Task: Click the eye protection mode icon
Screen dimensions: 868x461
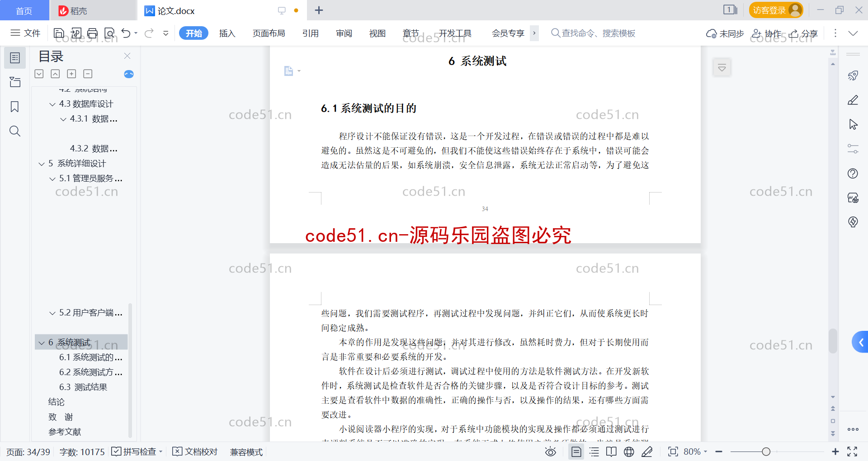Action: pyautogui.click(x=551, y=452)
